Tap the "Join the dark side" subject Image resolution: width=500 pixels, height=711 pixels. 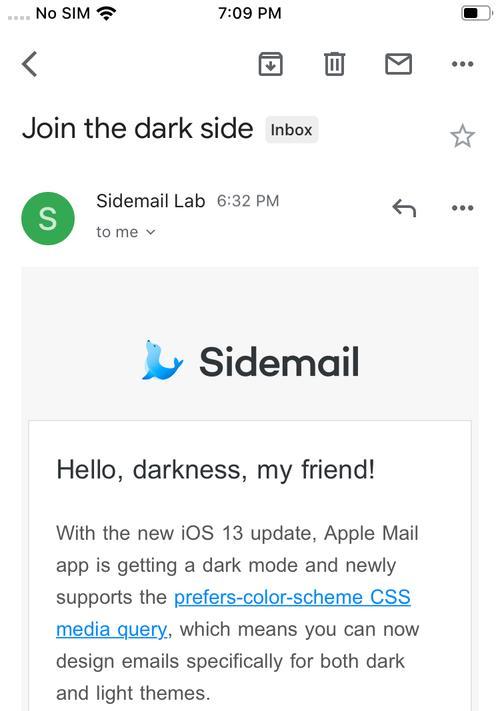pos(138,128)
